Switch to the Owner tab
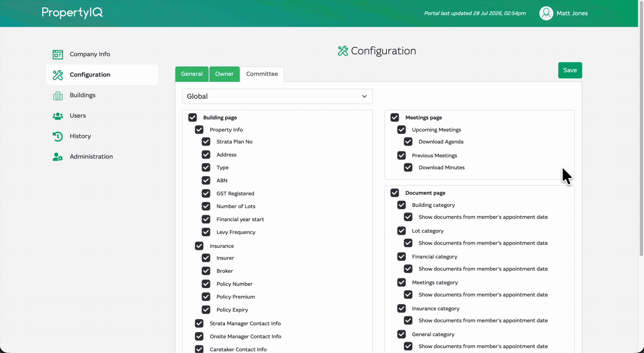Viewport: 644px width, 353px height. [224, 74]
